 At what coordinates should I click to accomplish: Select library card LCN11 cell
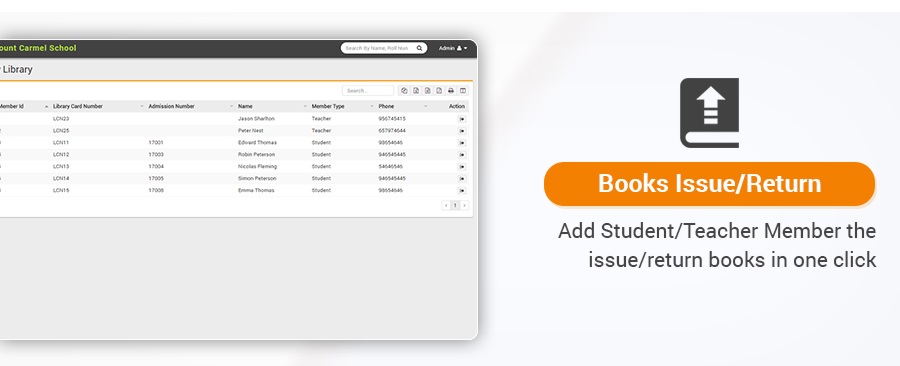pos(61,143)
